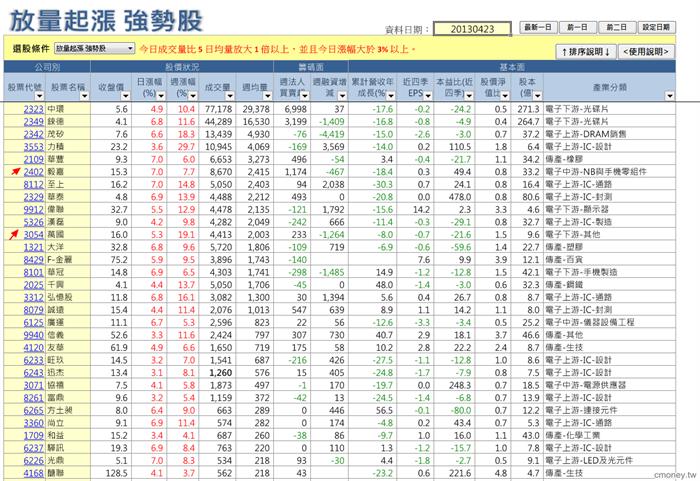Open the 股票名稱 column filter dropdown
This screenshot has height=481, width=700.
84,96
